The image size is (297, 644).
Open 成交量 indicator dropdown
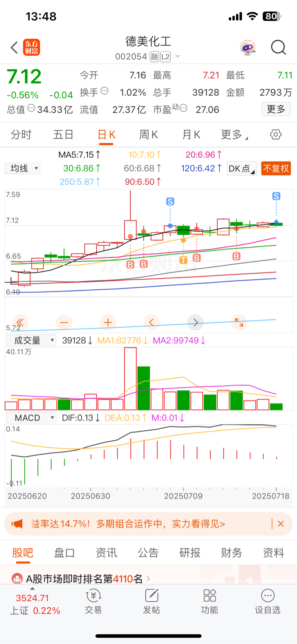click(x=31, y=340)
